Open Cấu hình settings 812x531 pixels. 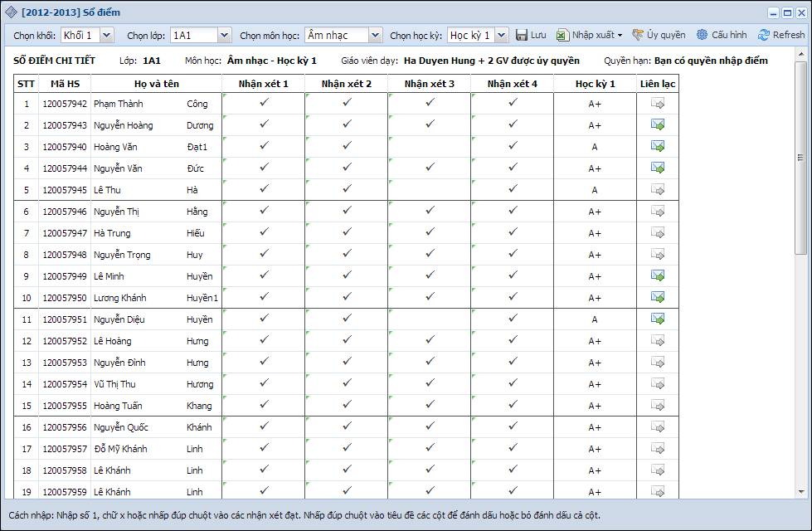[x=702, y=35]
